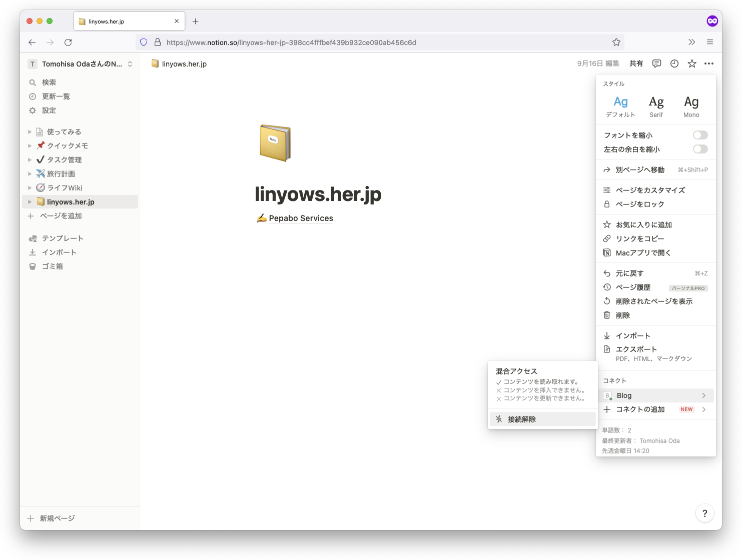Open ゴミ箱 in the sidebar
This screenshot has height=560, width=742.
52,266
